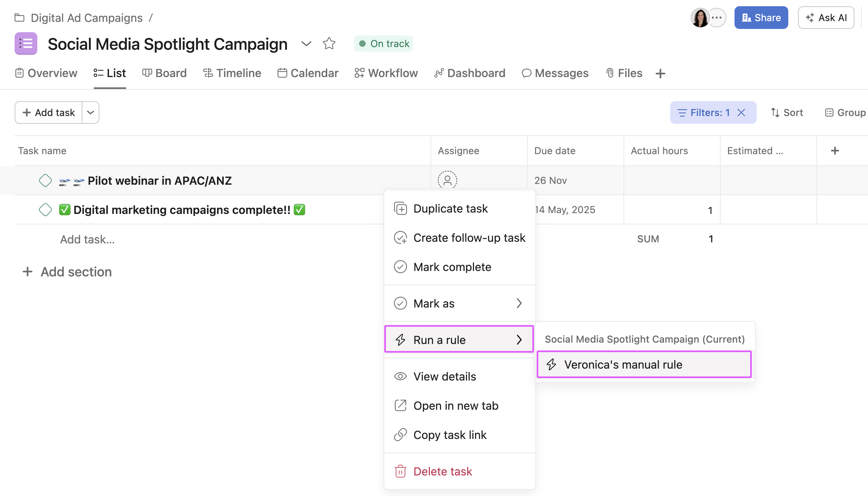Viewport: 868px width, 496px height.
Task: Click the On track status pill
Action: point(383,44)
